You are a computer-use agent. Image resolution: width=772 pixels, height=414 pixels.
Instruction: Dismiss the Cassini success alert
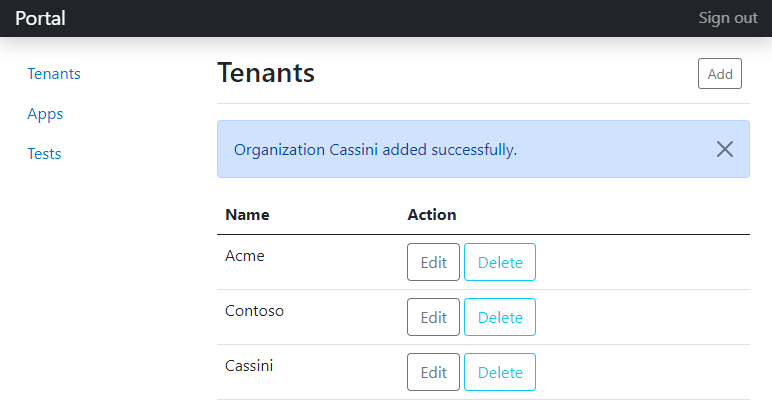click(725, 149)
